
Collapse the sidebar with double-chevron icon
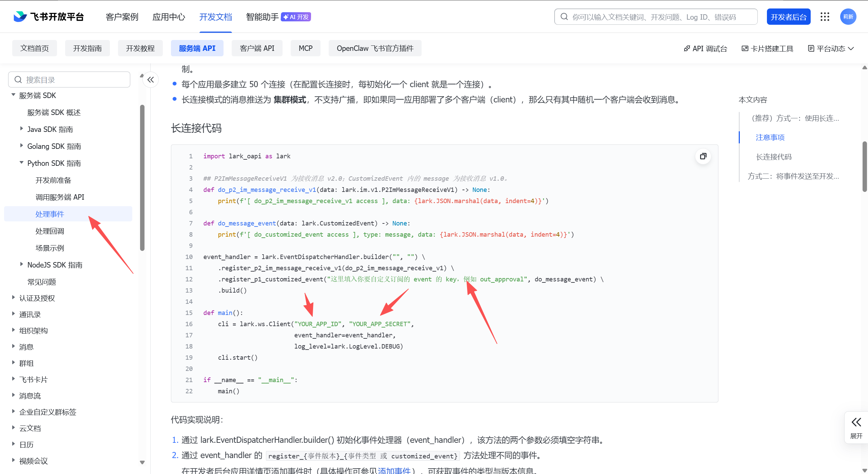[x=151, y=80]
